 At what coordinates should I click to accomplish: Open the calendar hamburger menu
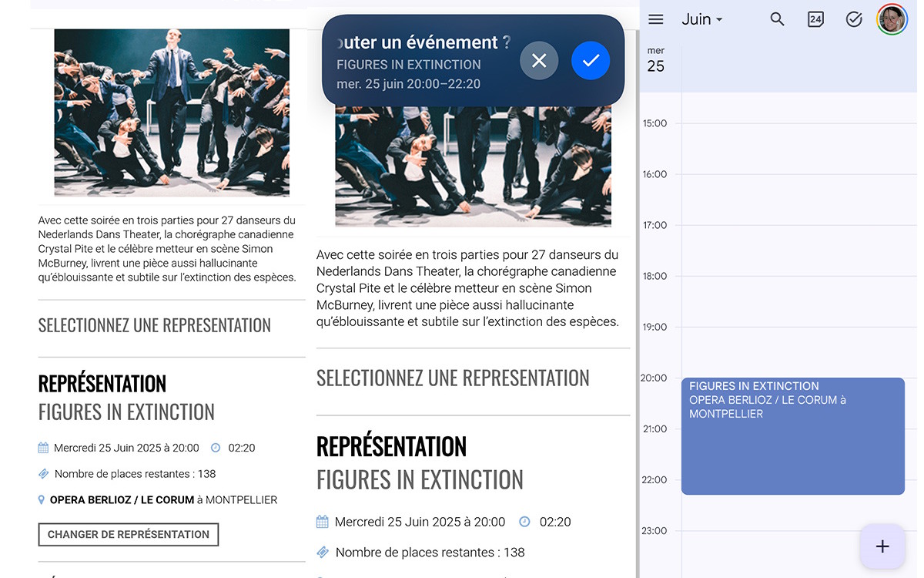tap(656, 19)
